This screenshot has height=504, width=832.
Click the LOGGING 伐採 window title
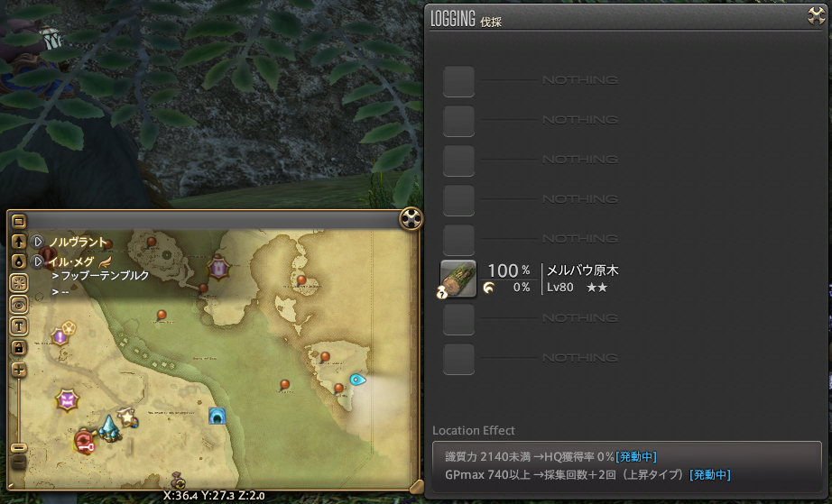pyautogui.click(x=466, y=19)
